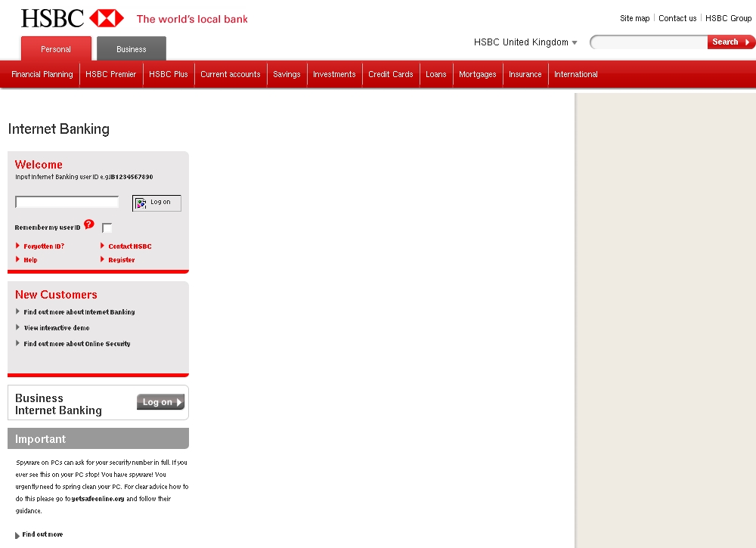The image size is (756, 548).
Task: Open the International menu
Action: coord(575,74)
